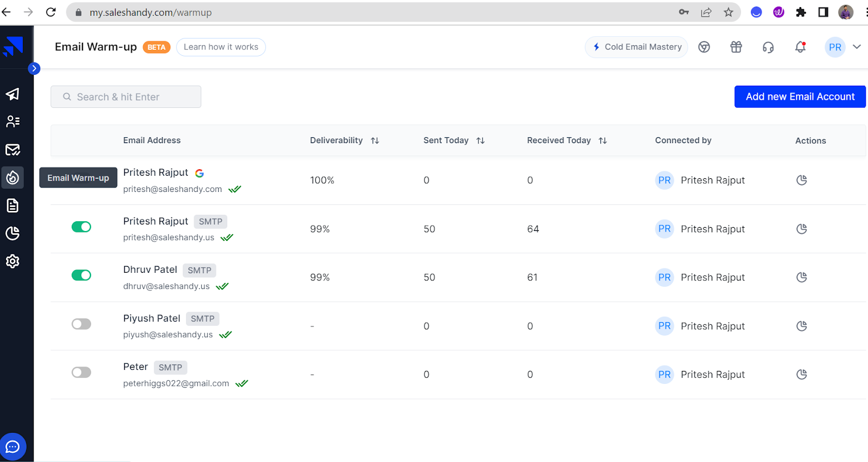
Task: Click Received Today value 64
Action: pos(533,229)
